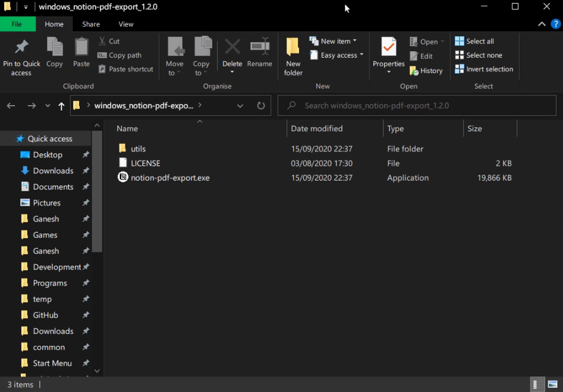Open the Help question mark icon

pos(555,24)
